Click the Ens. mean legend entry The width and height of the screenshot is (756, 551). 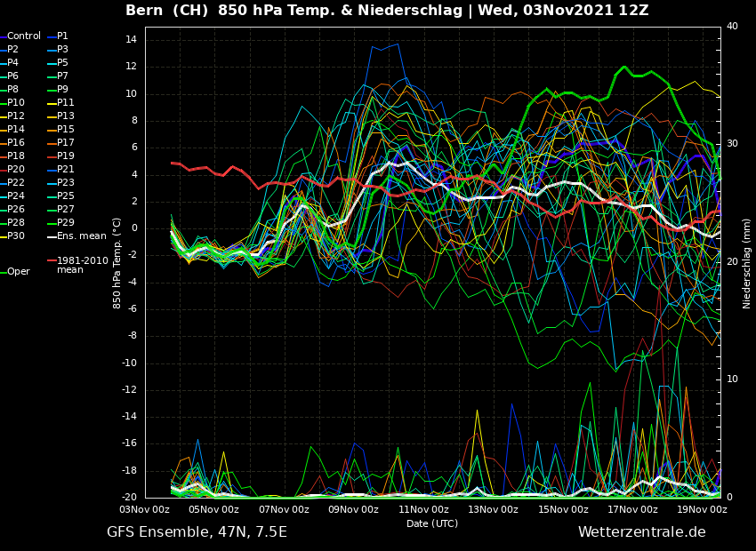tap(81, 236)
